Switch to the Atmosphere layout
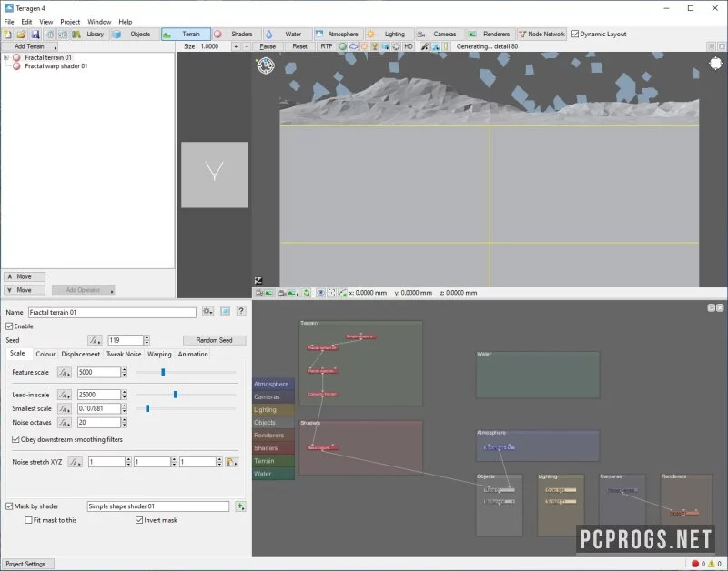Screen dimensions: 728x571 coord(338,34)
